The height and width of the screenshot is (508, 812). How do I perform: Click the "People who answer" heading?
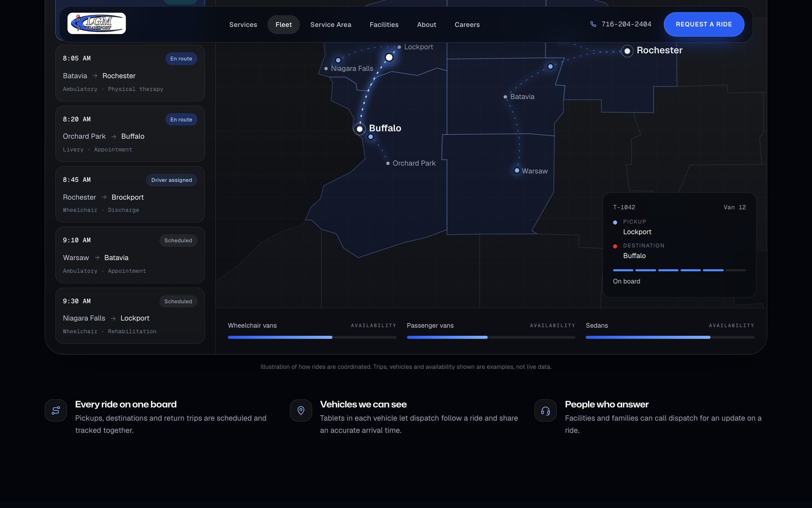[x=607, y=404]
